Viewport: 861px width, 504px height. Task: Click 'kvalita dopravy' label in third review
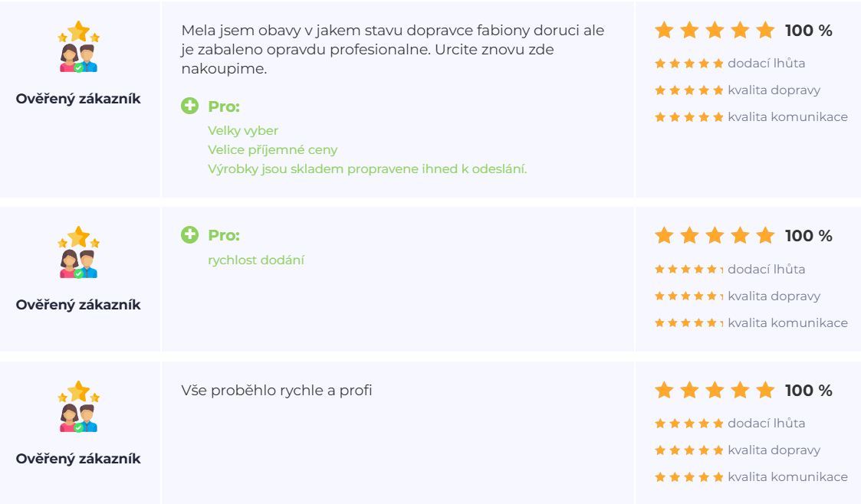pos(774,450)
